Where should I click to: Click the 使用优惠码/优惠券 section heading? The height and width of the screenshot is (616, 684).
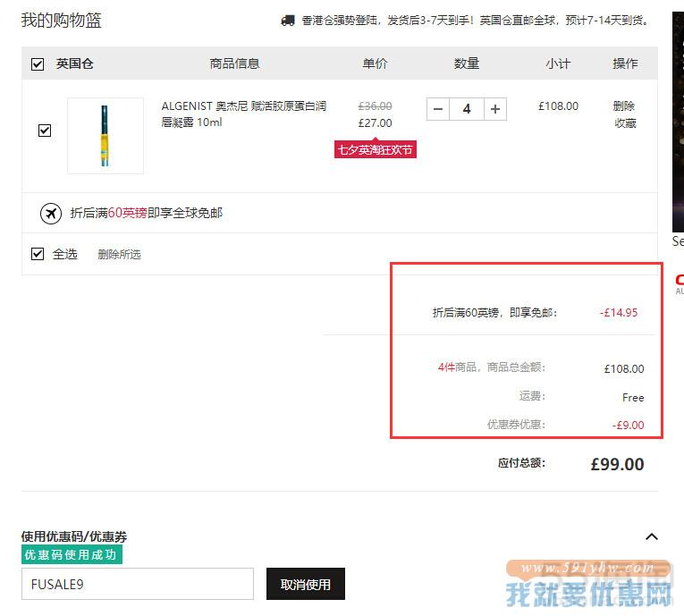74,536
